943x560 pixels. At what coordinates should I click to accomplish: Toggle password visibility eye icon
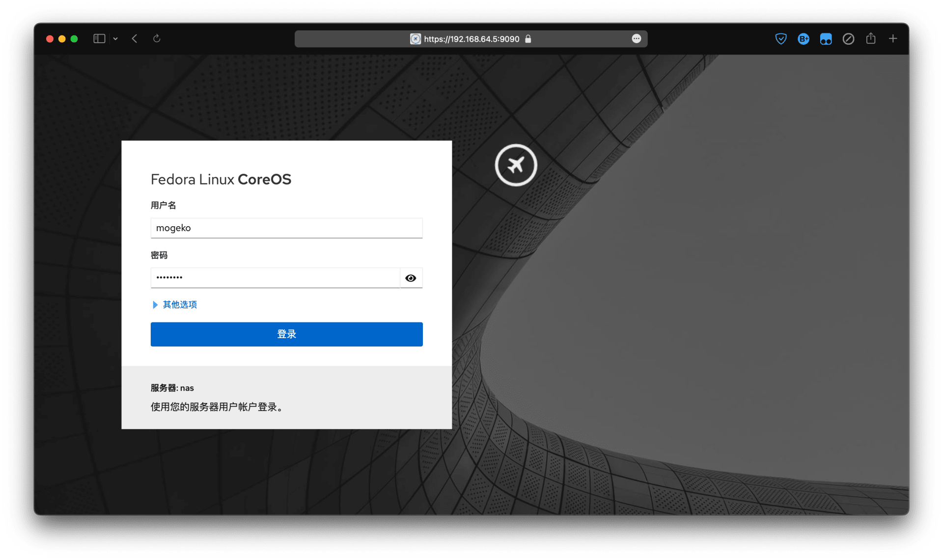click(411, 278)
